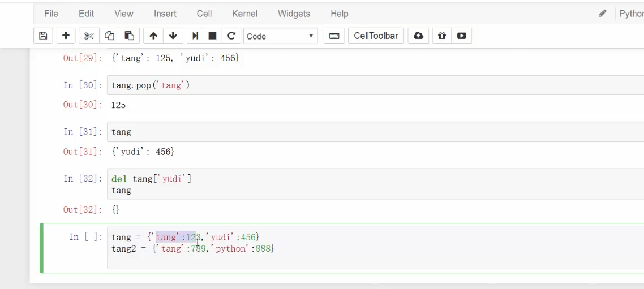644x289 pixels.
Task: Paste cell below using clipboard icon
Action: pyautogui.click(x=129, y=36)
